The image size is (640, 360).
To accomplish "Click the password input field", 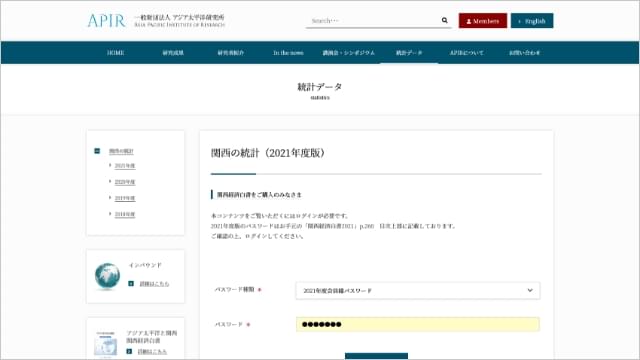I will [x=418, y=324].
